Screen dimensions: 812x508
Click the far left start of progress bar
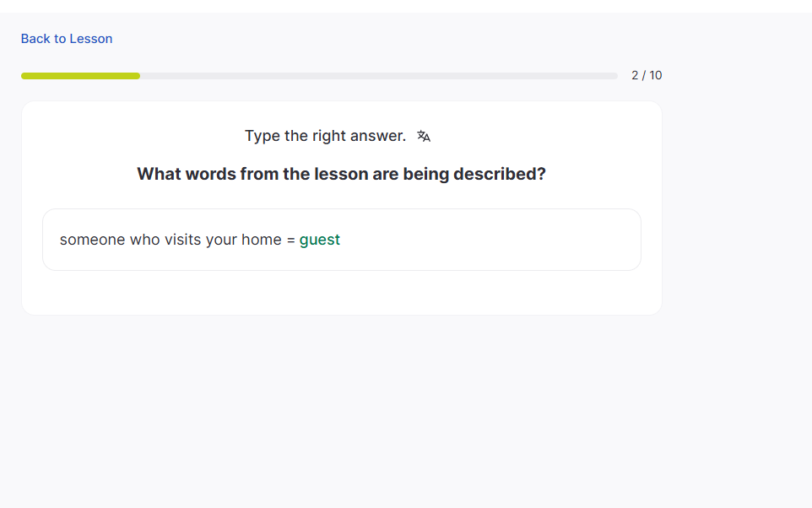tap(24, 76)
